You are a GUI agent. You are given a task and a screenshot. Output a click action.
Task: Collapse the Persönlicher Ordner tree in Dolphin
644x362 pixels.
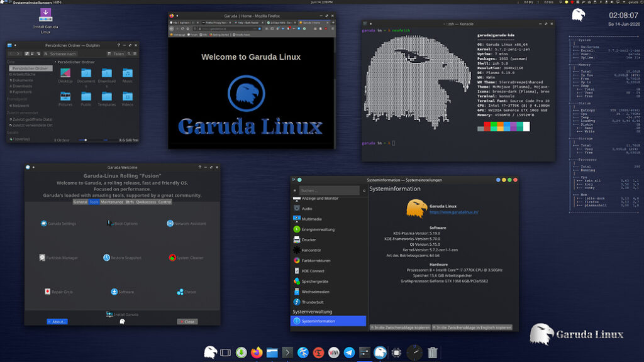(55, 62)
